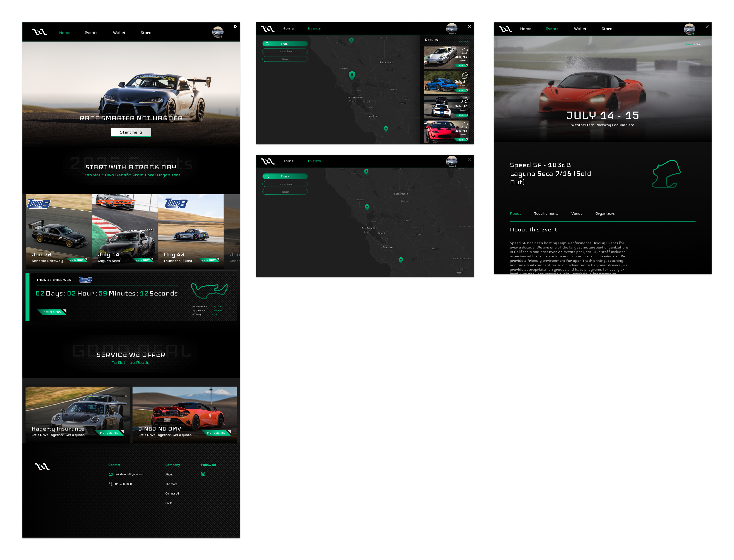Click the email envelope icon under Contact

point(110,474)
